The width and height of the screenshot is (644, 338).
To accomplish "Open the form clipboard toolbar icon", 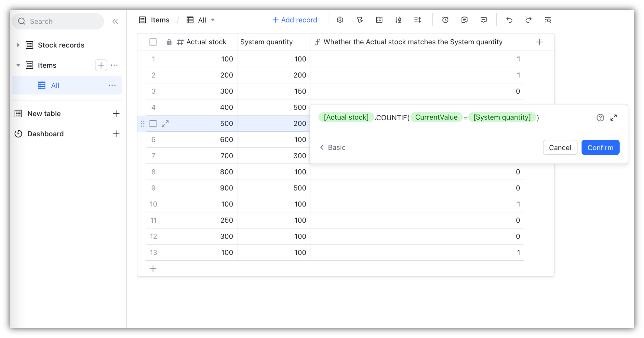I will pyautogui.click(x=464, y=20).
